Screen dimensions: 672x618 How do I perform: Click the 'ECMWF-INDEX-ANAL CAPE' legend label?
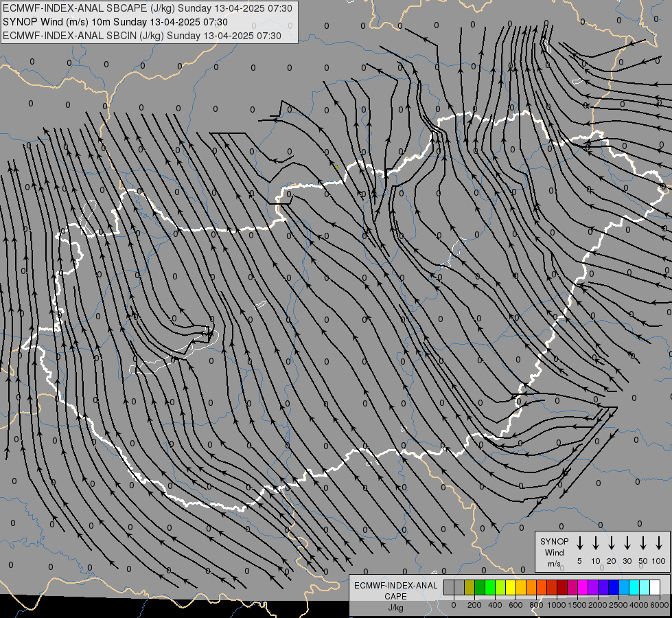[395, 591]
